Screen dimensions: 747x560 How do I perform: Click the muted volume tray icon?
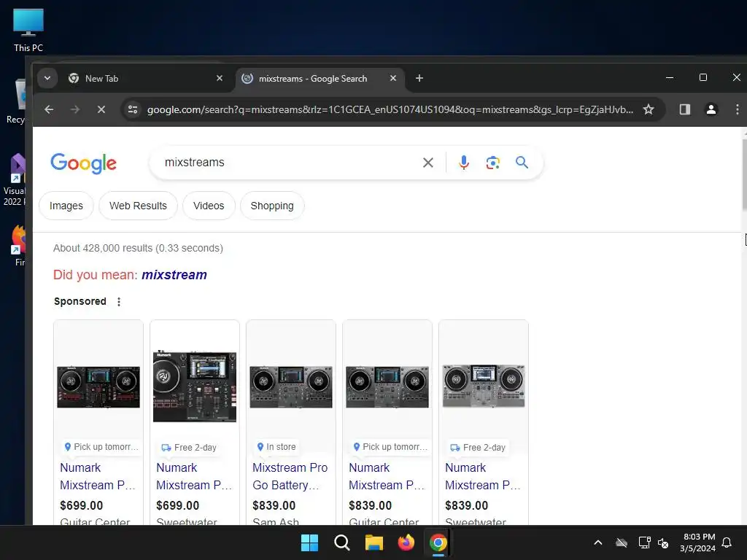coord(663,542)
